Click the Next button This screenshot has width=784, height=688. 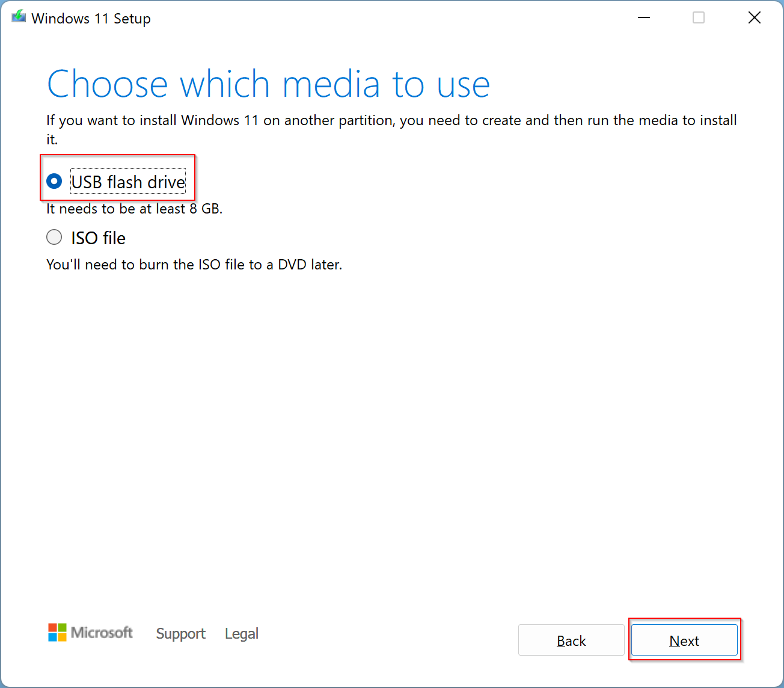click(684, 640)
